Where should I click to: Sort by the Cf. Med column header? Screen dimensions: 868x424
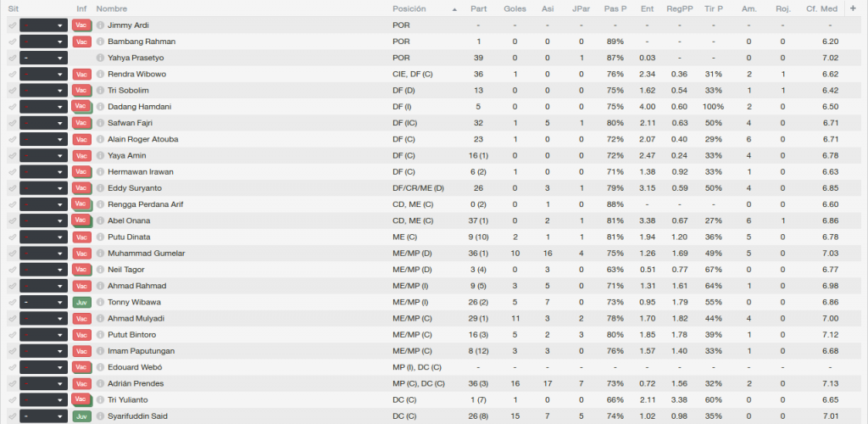click(x=821, y=8)
